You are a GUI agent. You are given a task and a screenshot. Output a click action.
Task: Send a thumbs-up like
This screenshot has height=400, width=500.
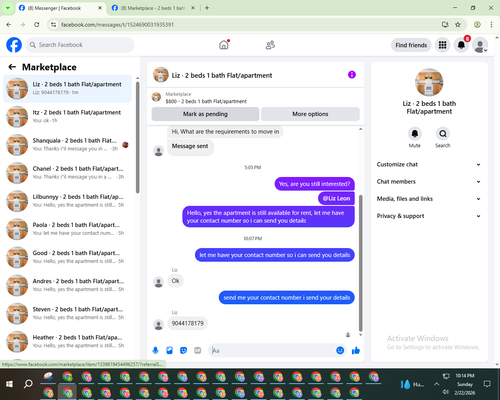(x=356, y=350)
